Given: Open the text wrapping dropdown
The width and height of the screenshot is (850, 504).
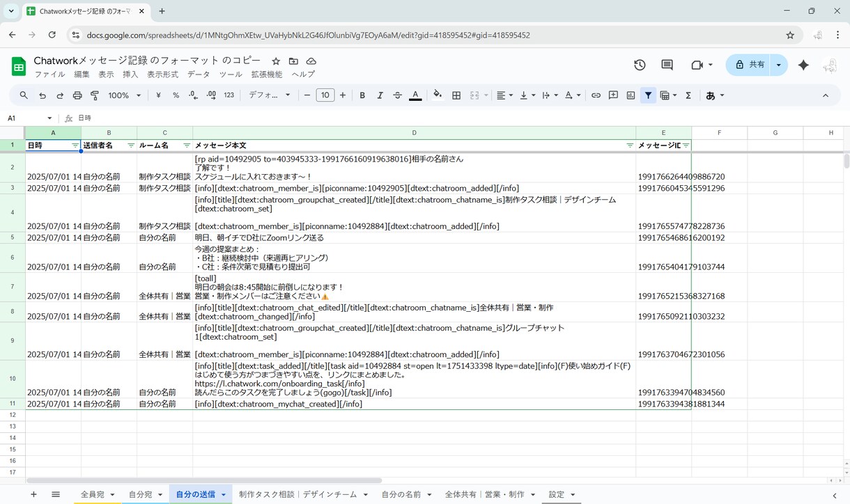Looking at the screenshot, I should point(550,95).
